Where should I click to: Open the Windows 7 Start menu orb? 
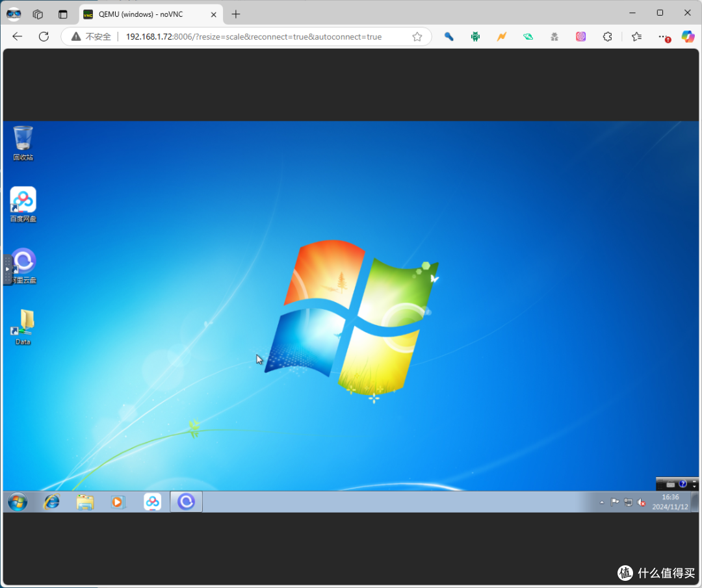click(18, 502)
